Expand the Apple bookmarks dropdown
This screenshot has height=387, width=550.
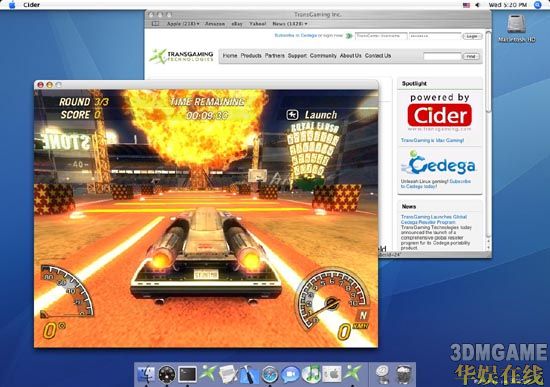click(x=183, y=24)
